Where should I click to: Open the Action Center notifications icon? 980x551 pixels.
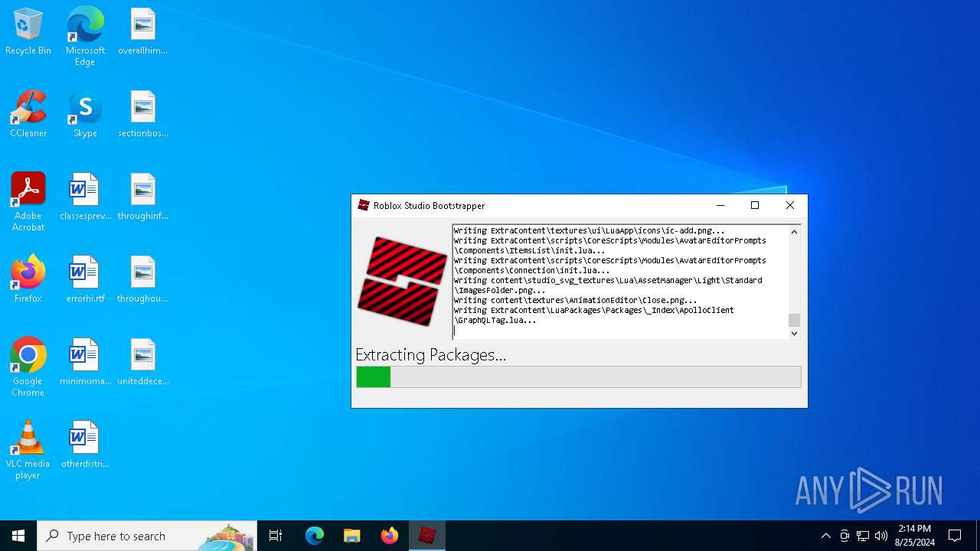click(x=955, y=536)
